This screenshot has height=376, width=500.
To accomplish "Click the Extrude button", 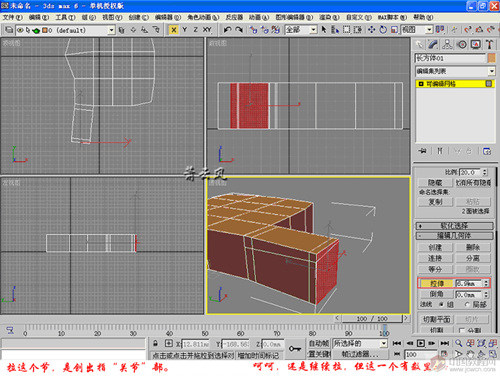I will (436, 283).
